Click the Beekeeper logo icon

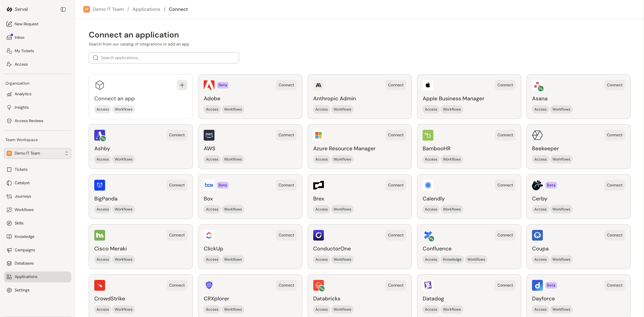point(537,135)
